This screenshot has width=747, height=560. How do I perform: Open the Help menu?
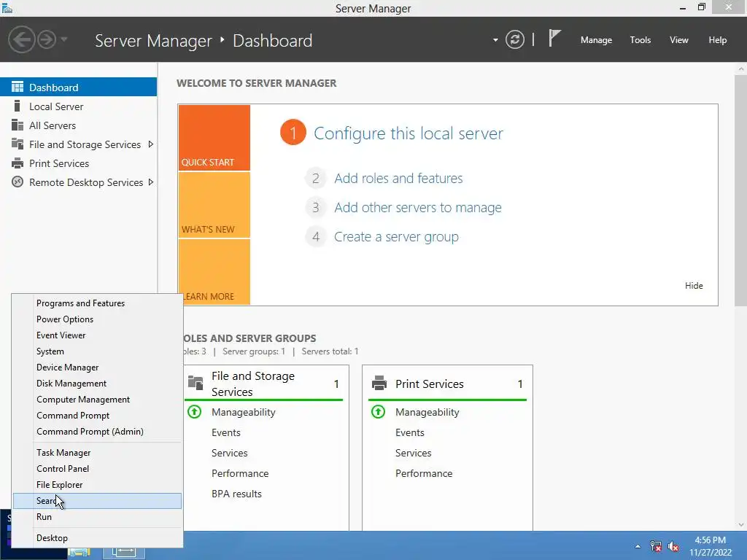[x=718, y=40]
